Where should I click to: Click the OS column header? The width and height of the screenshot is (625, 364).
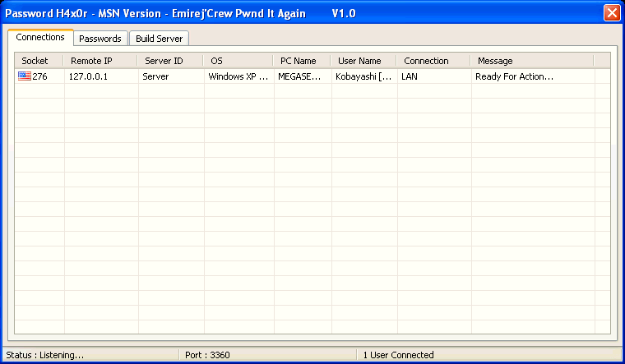[x=238, y=61]
